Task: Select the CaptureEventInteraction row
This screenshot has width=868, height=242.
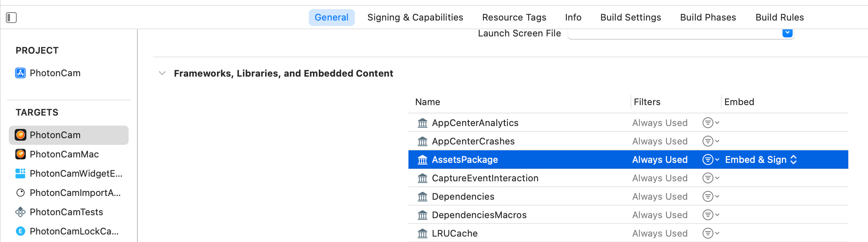Action: 628,178
